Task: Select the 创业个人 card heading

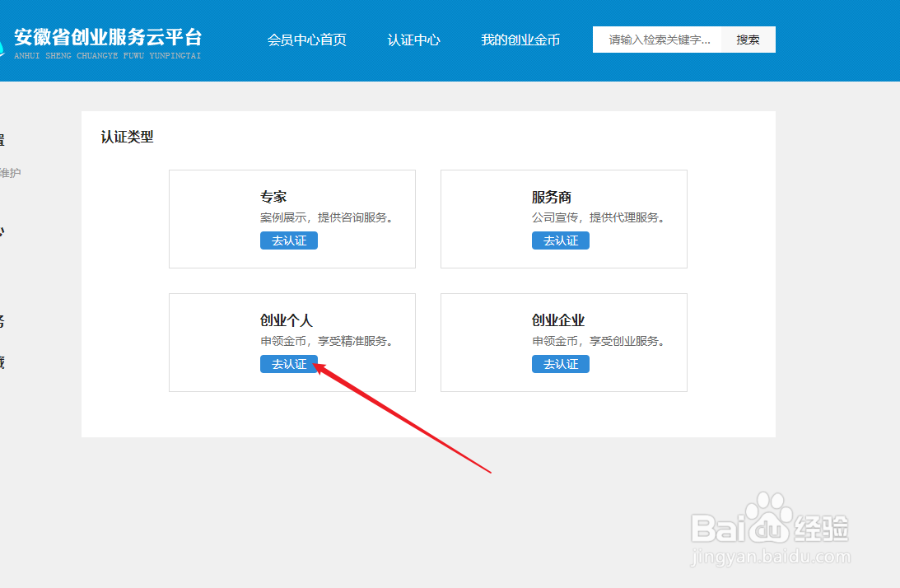Action: point(287,320)
